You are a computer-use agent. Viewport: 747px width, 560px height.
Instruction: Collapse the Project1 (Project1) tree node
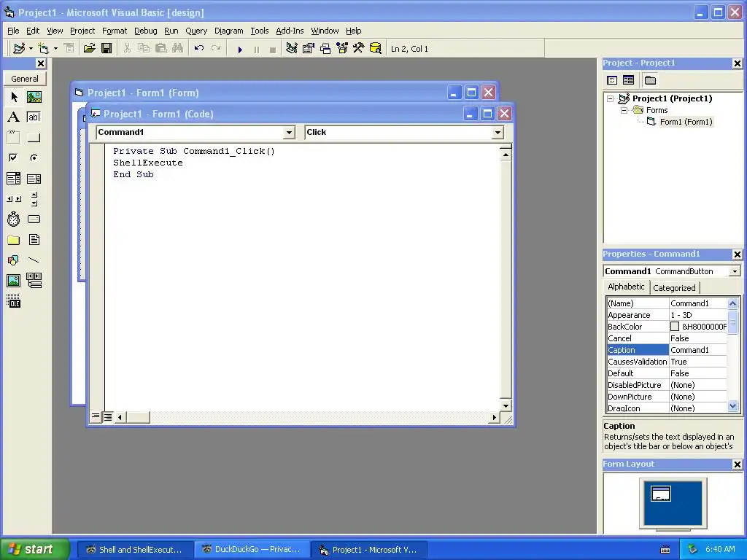pos(611,98)
